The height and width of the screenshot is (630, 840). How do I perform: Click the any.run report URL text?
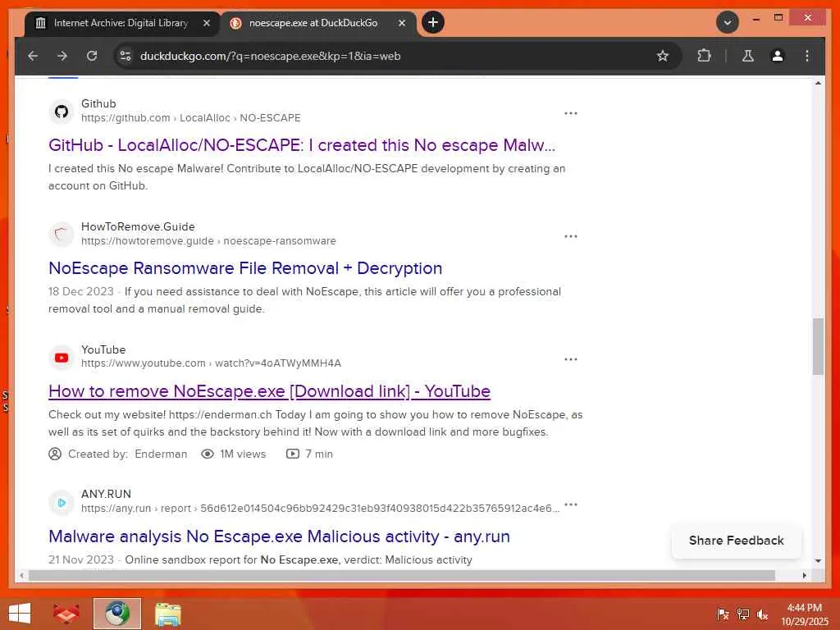[x=321, y=509]
